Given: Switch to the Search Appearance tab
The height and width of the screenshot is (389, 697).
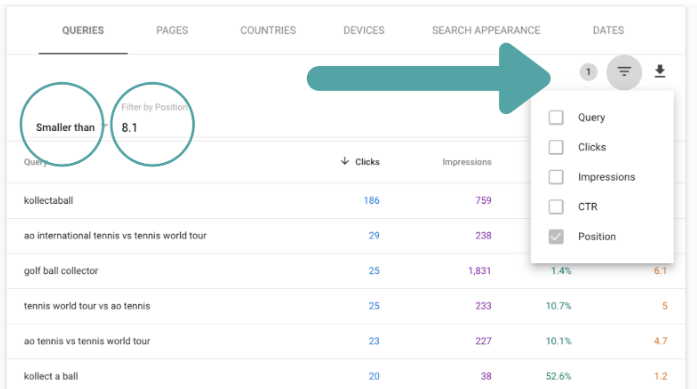Looking at the screenshot, I should (486, 30).
